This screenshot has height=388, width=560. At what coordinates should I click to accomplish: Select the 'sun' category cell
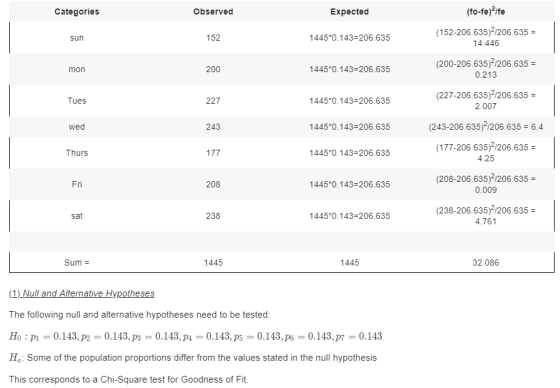click(77, 38)
